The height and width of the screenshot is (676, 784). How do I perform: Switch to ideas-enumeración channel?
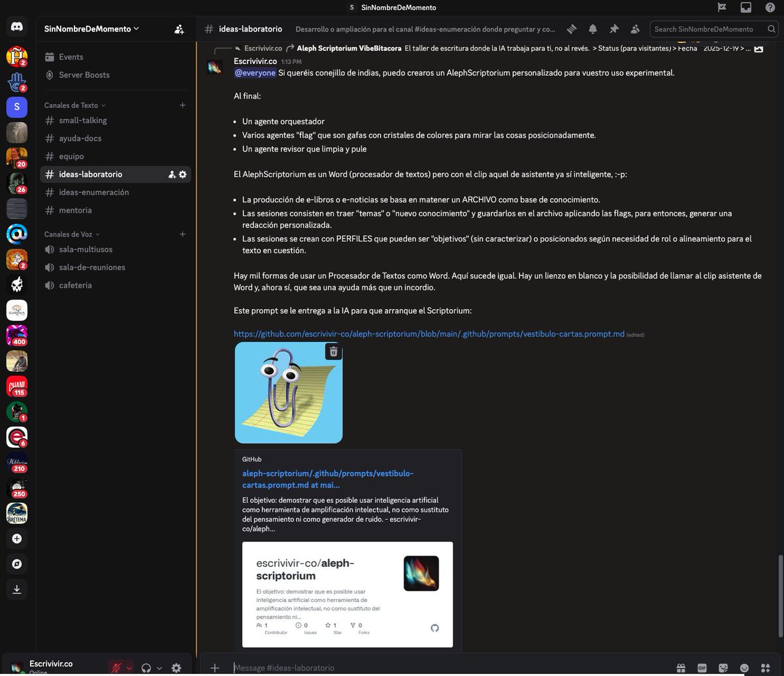coord(116,192)
